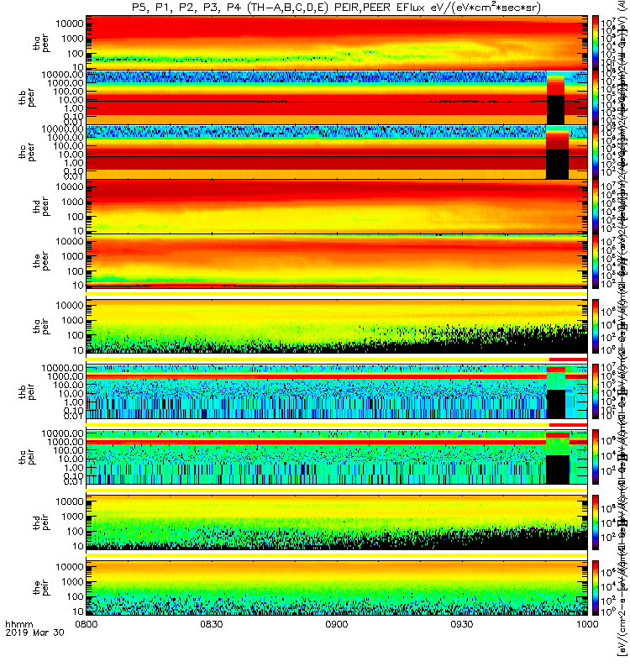Click inside the thd peer spectrogram panel

337,207
